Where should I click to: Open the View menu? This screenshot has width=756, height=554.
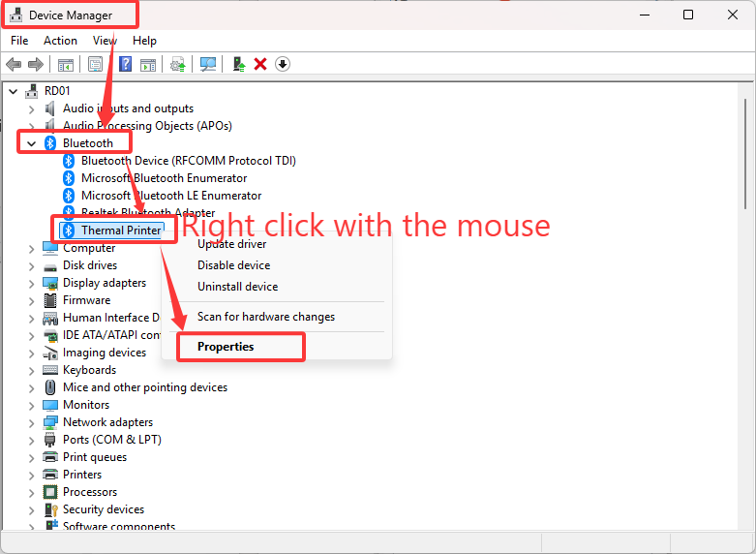[105, 41]
